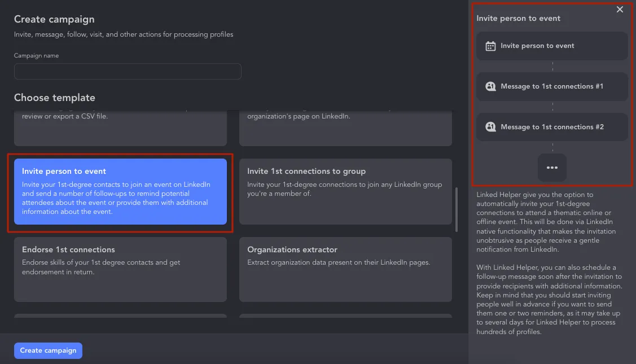Click the Create campaign button
636x364 pixels.
click(49, 350)
